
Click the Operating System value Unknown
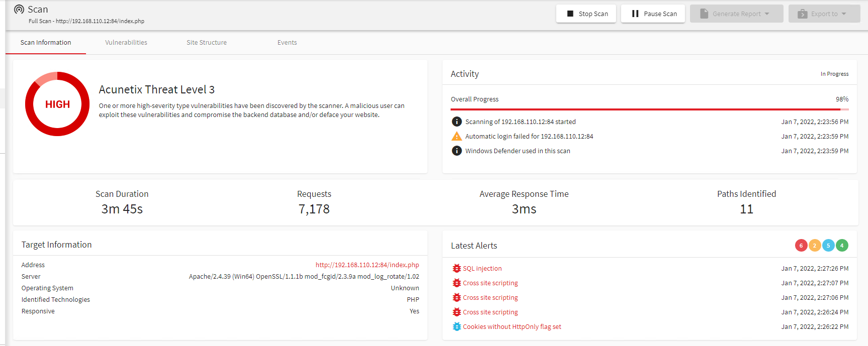point(405,288)
